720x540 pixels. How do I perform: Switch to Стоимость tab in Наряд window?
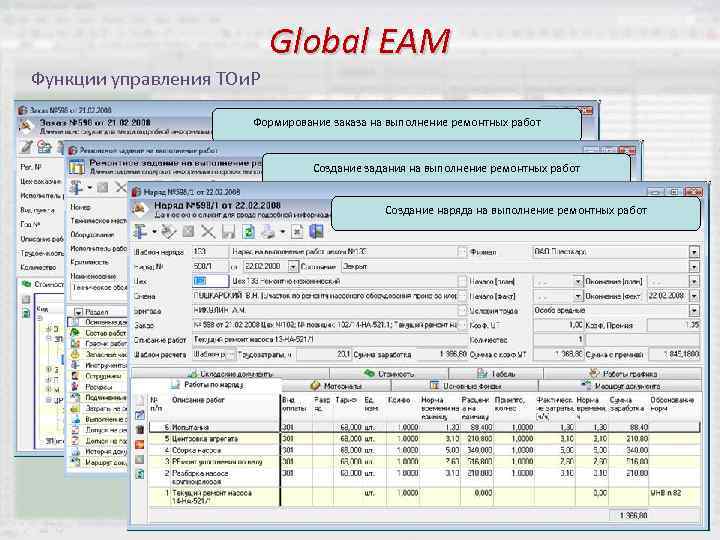point(389,374)
